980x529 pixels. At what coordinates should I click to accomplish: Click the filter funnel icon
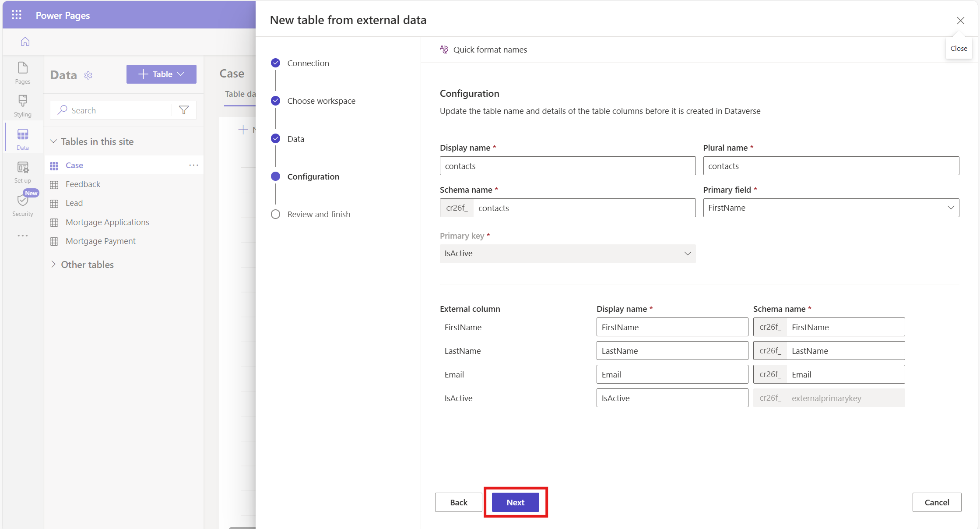pyautogui.click(x=184, y=110)
